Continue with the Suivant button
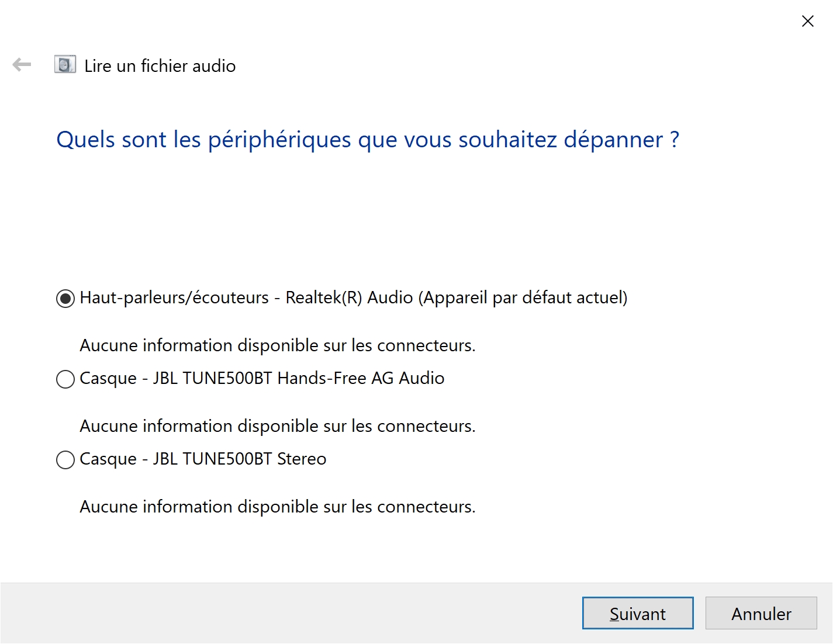 coord(638,613)
